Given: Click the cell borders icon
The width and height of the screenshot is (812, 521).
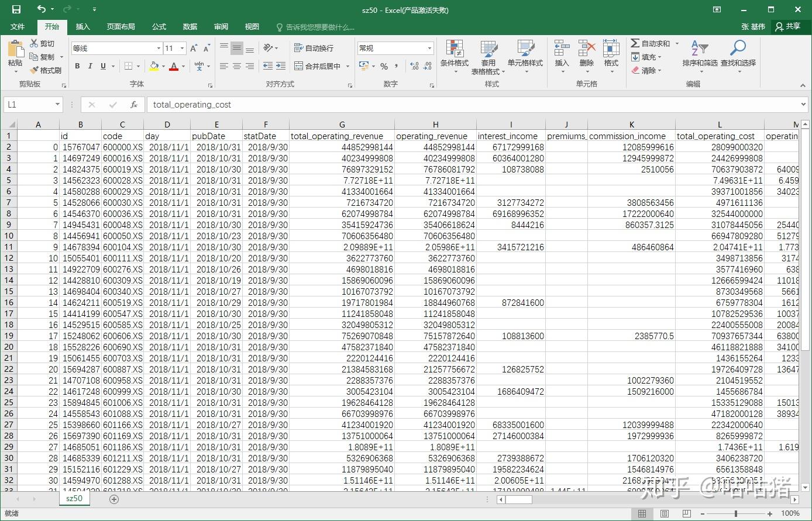Looking at the screenshot, I should (129, 66).
